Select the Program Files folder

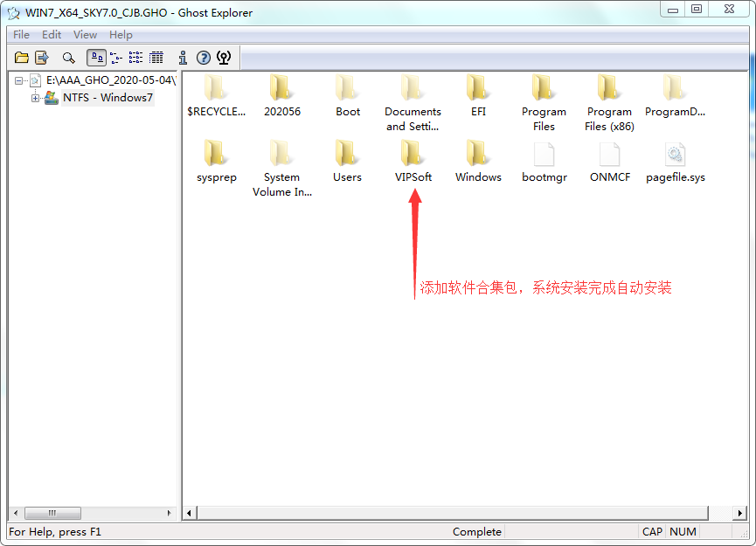(544, 104)
